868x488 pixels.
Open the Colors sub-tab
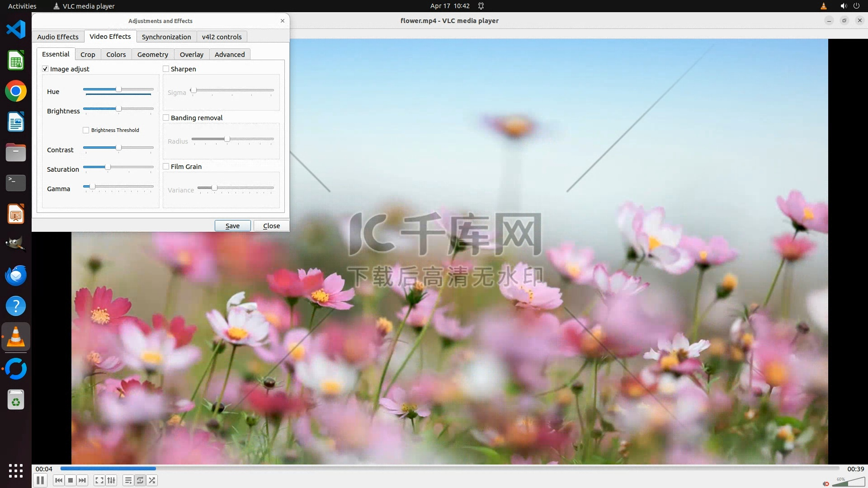pyautogui.click(x=116, y=54)
